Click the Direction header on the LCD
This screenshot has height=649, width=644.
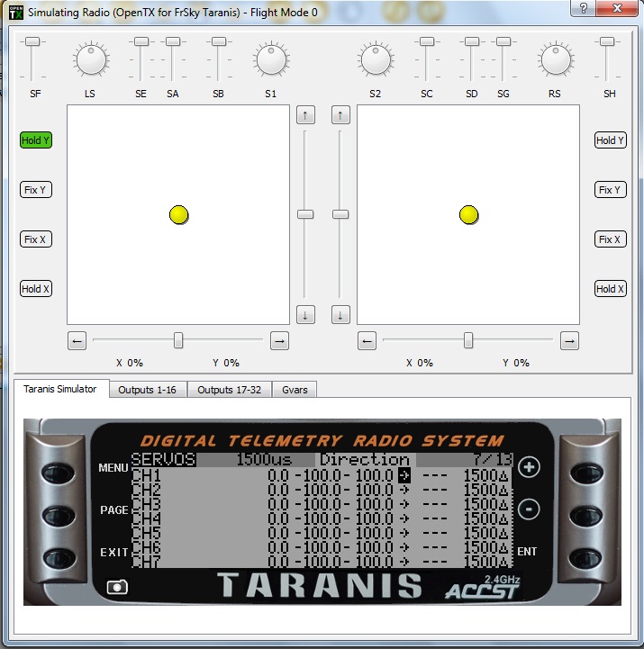coord(365,460)
